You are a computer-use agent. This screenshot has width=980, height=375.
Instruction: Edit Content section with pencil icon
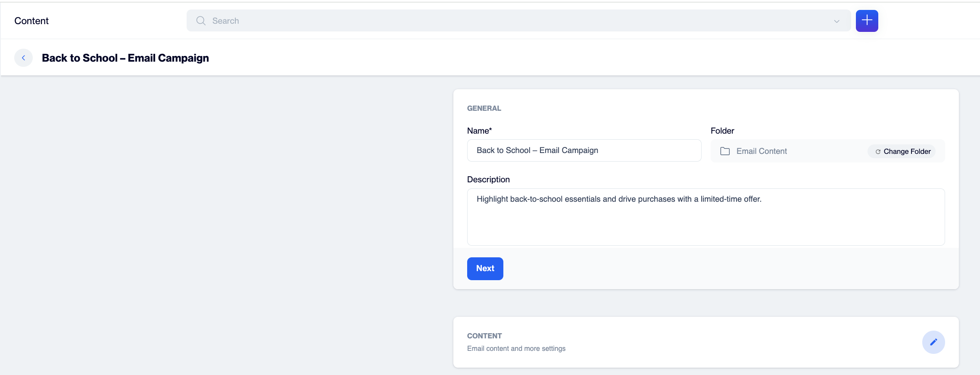[933, 342]
